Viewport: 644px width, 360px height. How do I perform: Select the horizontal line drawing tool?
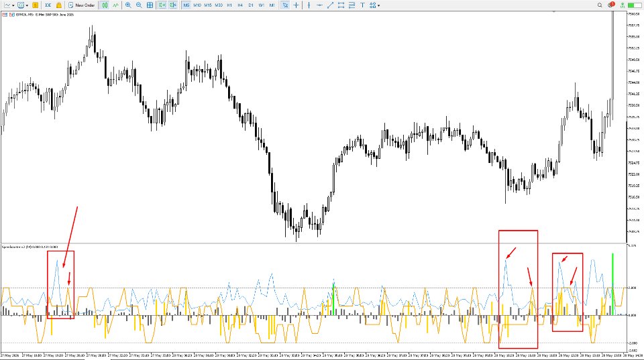[x=319, y=5]
